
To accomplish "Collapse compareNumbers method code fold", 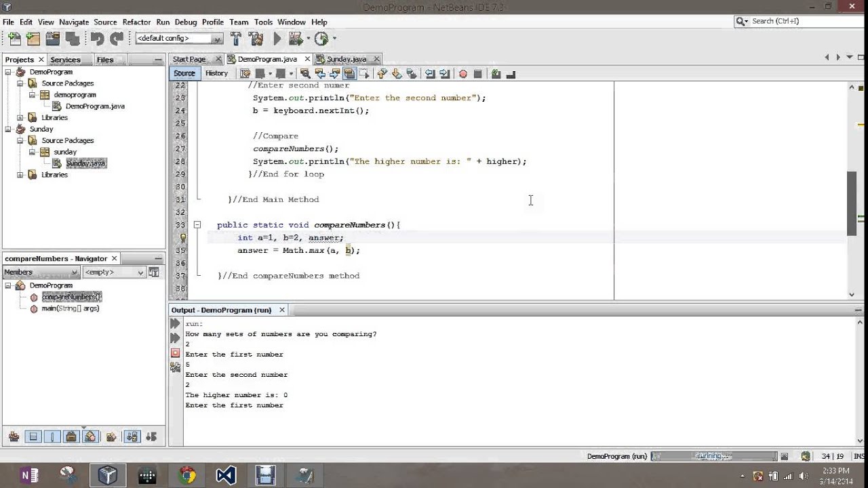I will (x=197, y=225).
